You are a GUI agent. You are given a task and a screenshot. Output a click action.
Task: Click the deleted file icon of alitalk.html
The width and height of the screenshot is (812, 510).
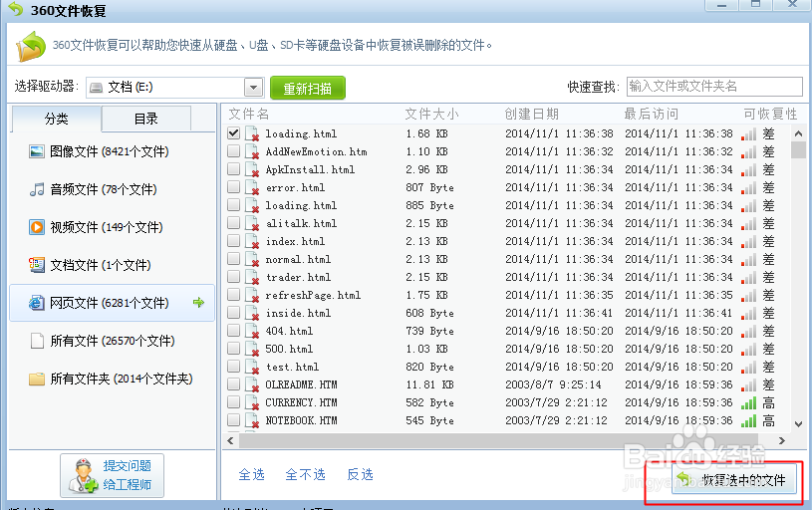252,224
